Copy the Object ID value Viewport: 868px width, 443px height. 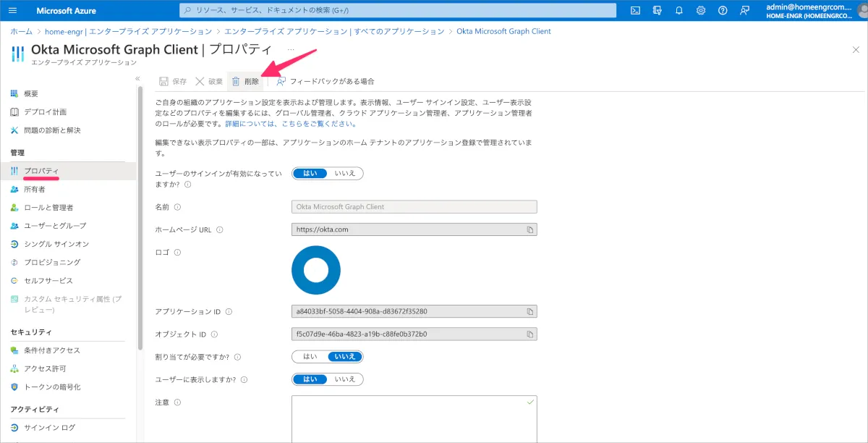529,334
